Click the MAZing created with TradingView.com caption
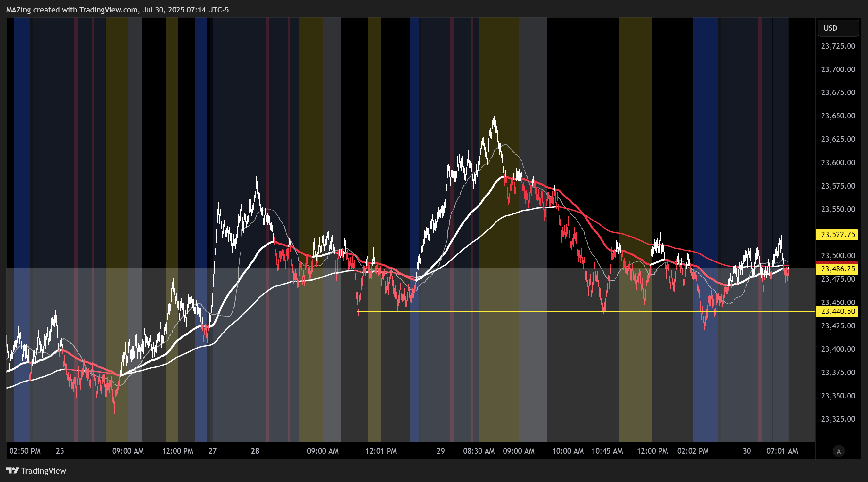 (x=117, y=10)
